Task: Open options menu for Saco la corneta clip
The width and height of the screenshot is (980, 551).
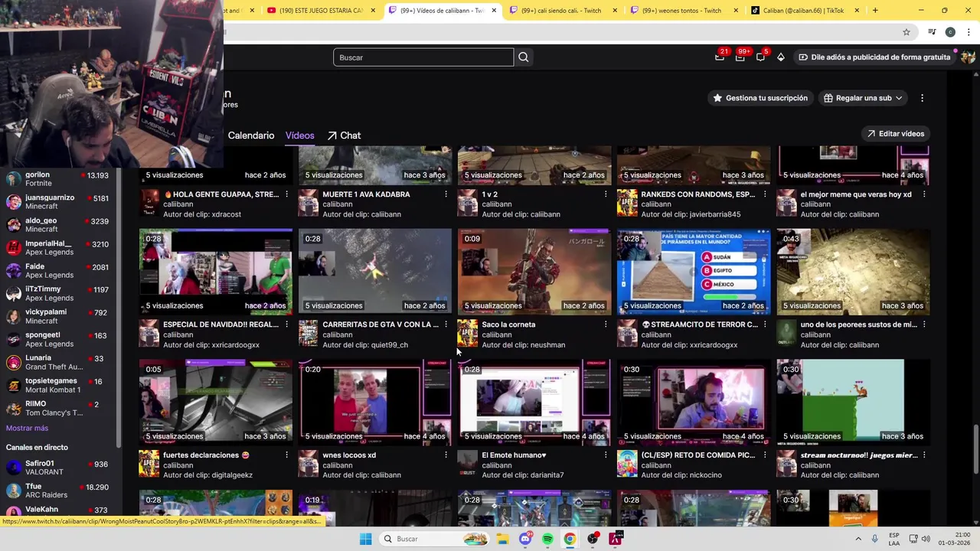Action: pos(605,324)
